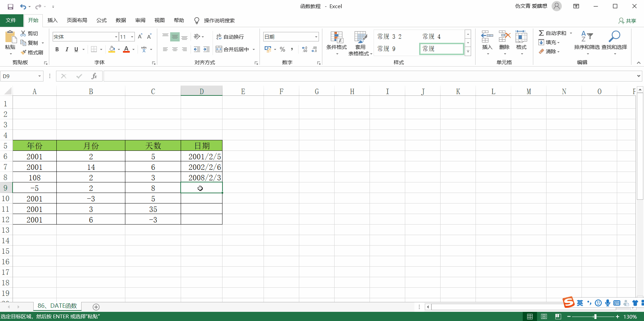Click the Increase Font Size icon

coord(140,37)
